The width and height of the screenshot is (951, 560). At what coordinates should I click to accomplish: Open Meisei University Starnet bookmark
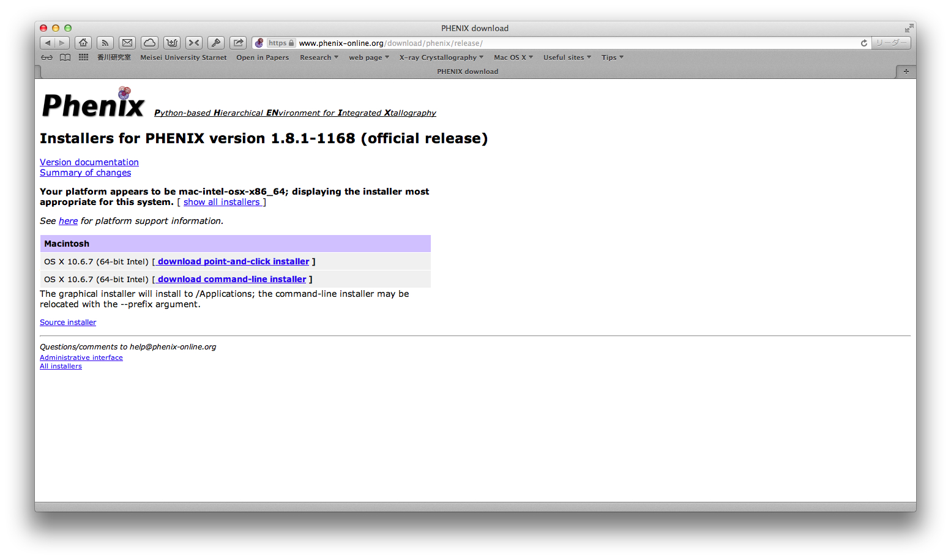pos(184,58)
